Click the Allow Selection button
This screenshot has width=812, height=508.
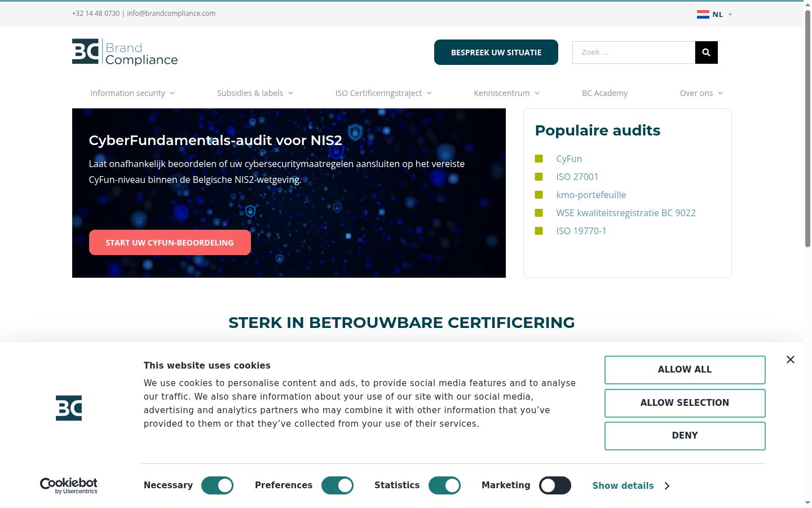[x=685, y=403]
